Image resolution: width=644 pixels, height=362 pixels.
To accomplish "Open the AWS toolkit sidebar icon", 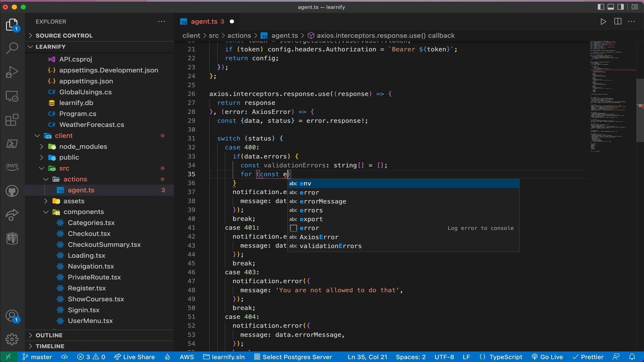I will [x=12, y=166].
